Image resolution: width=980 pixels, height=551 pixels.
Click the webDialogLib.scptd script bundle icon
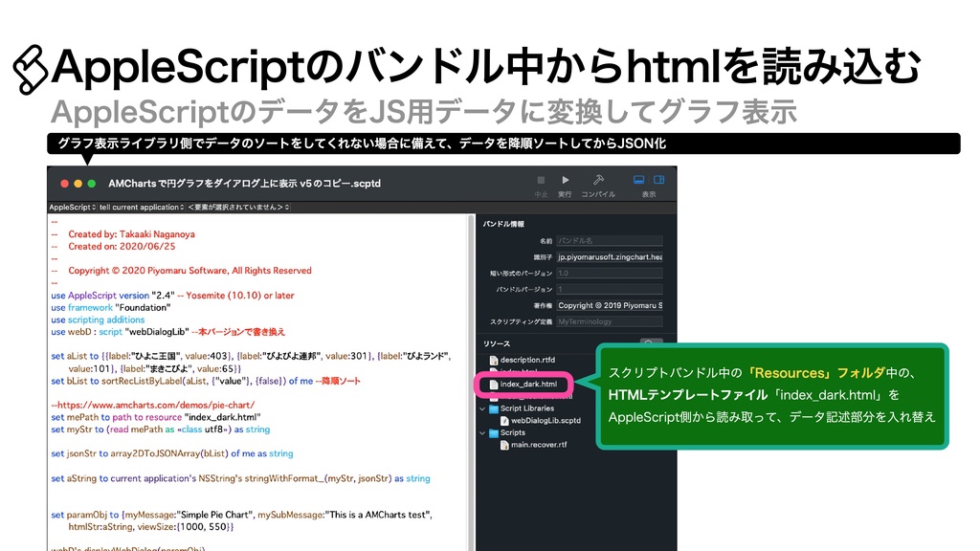[x=505, y=420]
